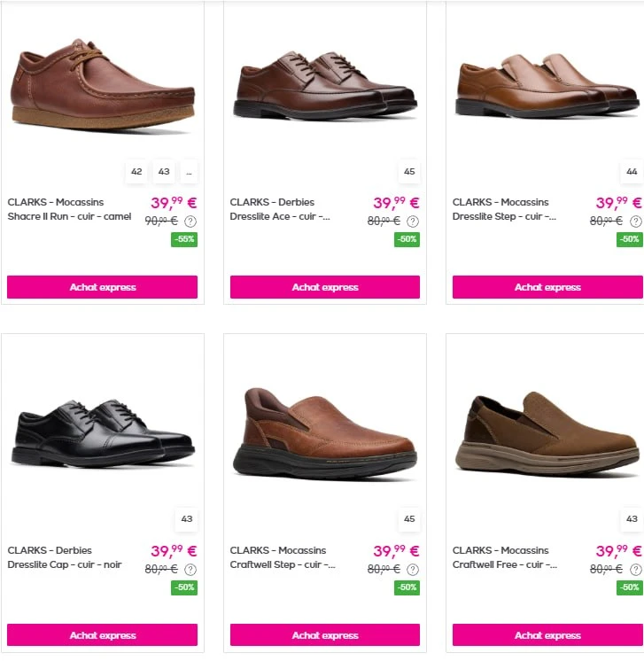Open price info icon for Shacre II Run
Image resolution: width=644 pixels, height=661 pixels.
(190, 221)
